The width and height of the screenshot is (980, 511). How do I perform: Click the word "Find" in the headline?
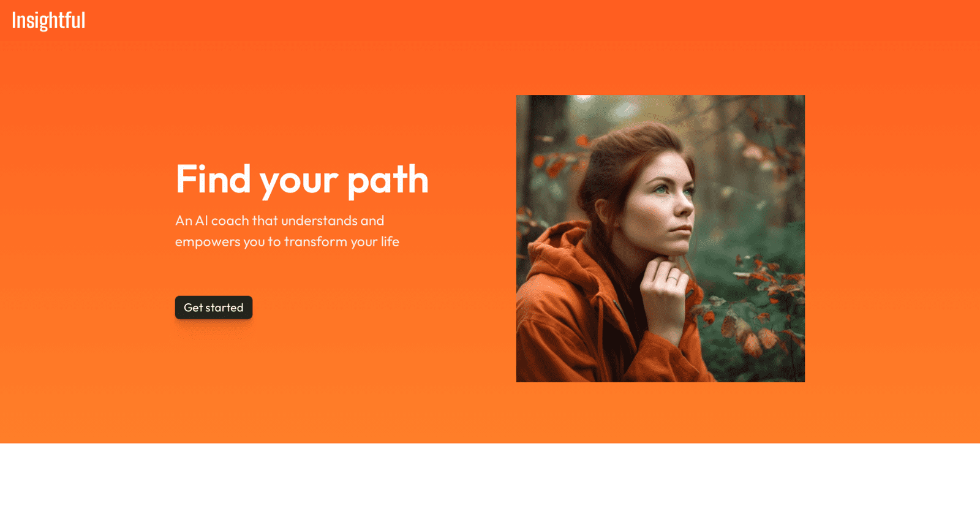[x=213, y=179]
